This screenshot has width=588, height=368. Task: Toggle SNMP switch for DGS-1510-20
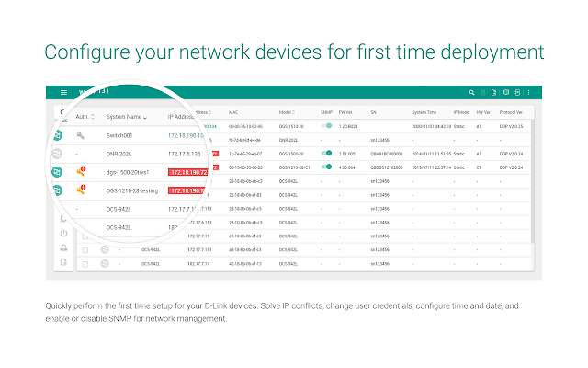pyautogui.click(x=325, y=125)
